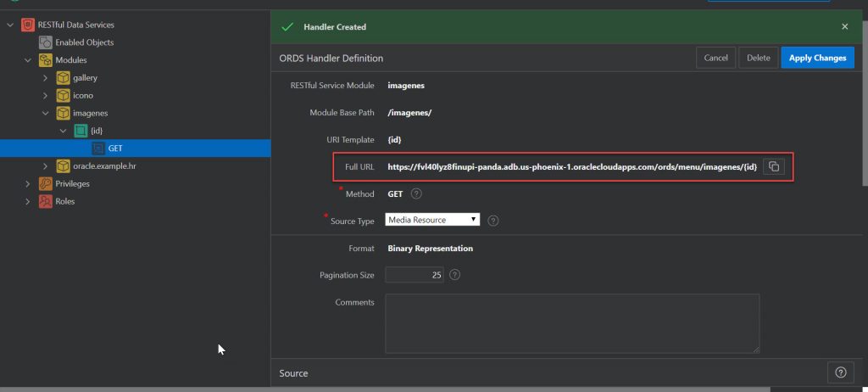This screenshot has height=392, width=868.
Task: Select the GET handler row
Action: (x=135, y=148)
